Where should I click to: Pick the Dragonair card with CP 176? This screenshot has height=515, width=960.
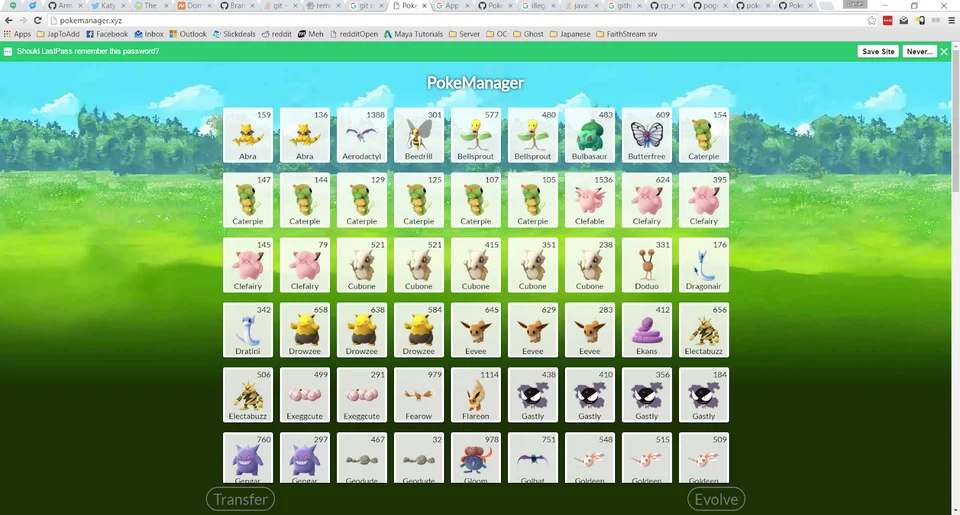(x=703, y=265)
